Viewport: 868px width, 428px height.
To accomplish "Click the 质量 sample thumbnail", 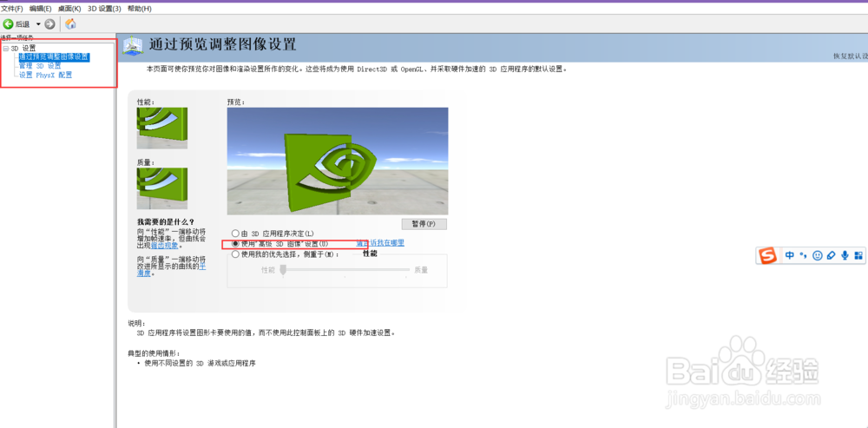I will click(162, 188).
